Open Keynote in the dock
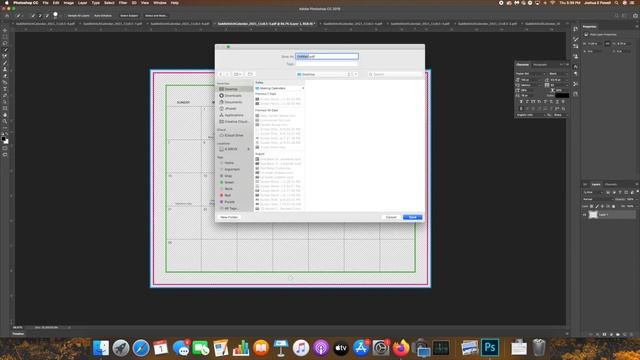Viewport: 640px width, 360px height. [281, 348]
